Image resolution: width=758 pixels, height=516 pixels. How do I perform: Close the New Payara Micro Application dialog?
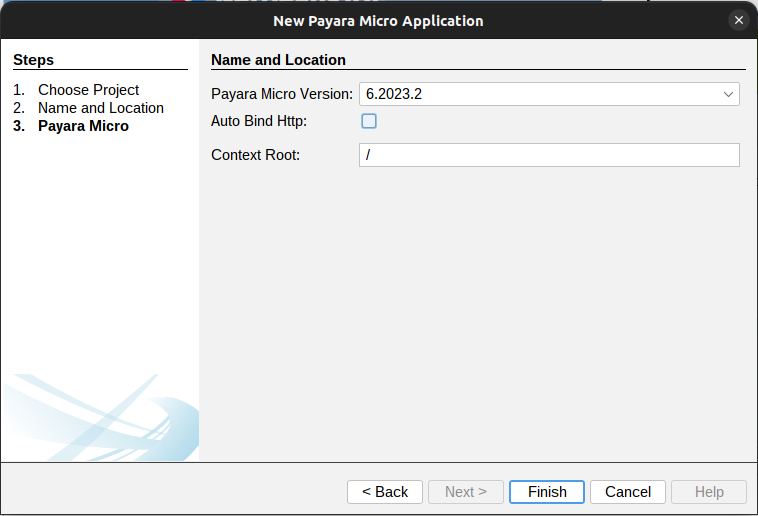tap(738, 20)
